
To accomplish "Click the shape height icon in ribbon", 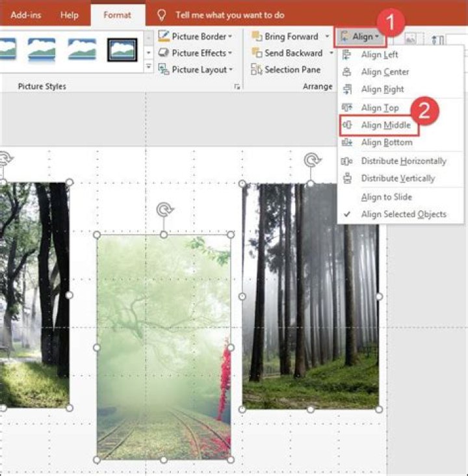I will point(437,40).
